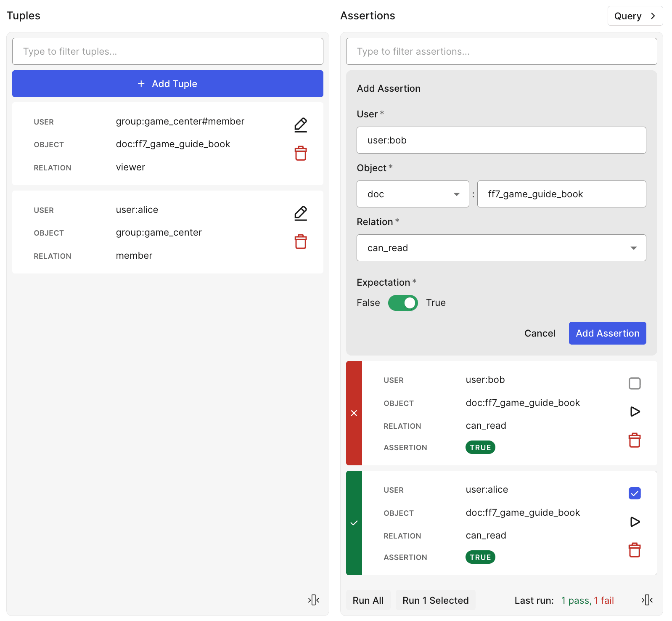Edit the group:game_center#member tuple

300,125
